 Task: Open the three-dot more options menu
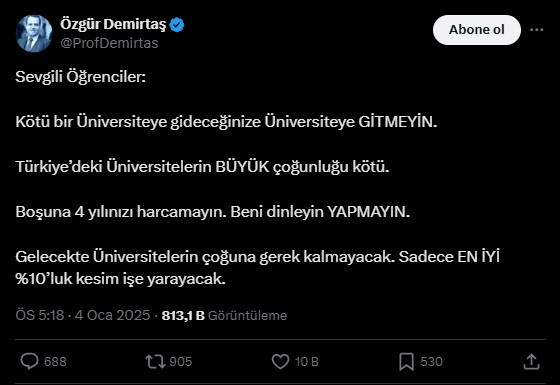tap(536, 30)
